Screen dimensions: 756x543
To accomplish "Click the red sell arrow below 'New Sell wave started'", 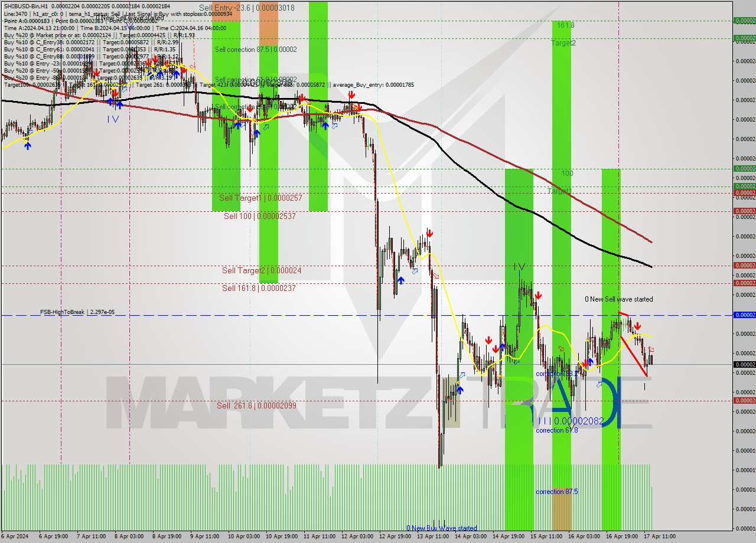I will (638, 326).
